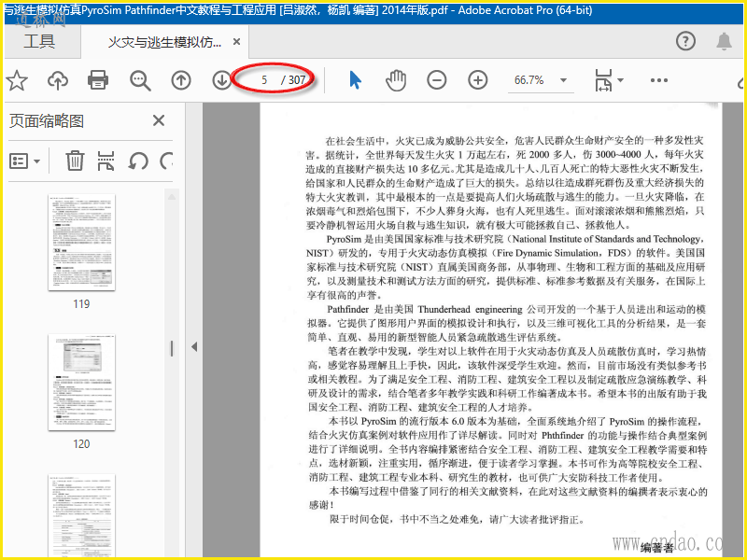This screenshot has height=560, width=747.
Task: Select the thumbnail below page 120
Action: (81, 516)
